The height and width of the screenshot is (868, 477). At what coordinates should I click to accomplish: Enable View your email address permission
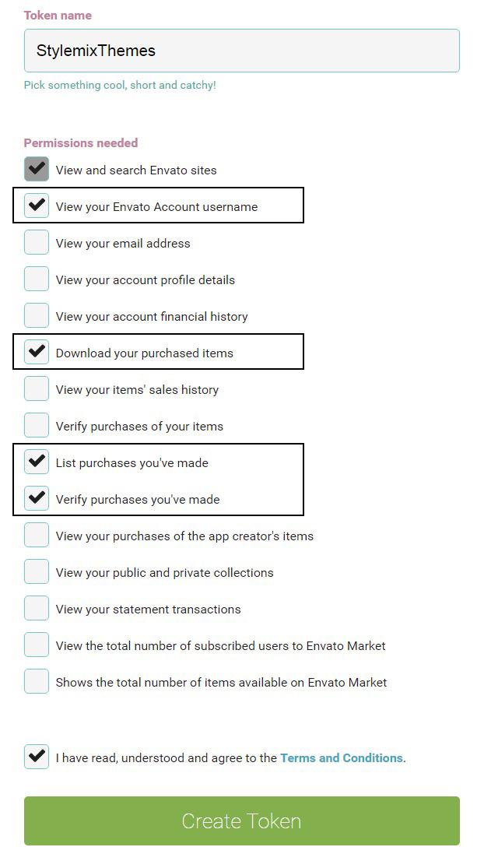[x=37, y=242]
